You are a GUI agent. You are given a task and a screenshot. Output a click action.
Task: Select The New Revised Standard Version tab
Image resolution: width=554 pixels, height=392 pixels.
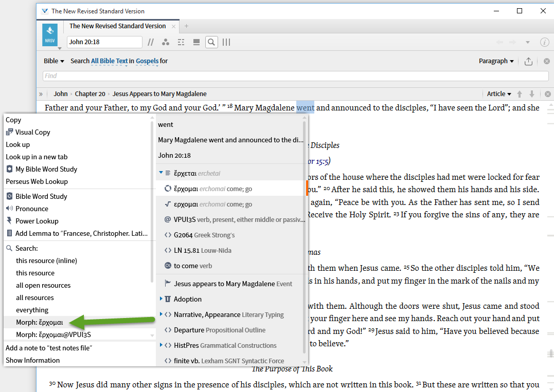(117, 26)
